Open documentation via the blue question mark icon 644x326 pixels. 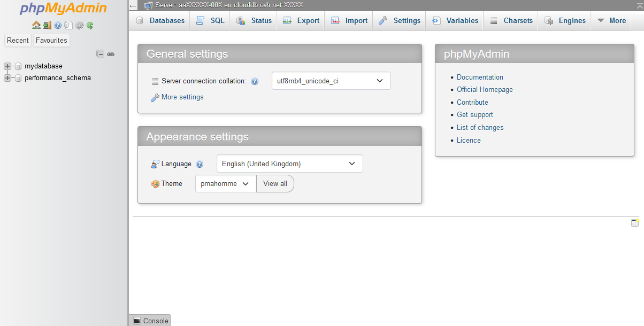pos(58,25)
